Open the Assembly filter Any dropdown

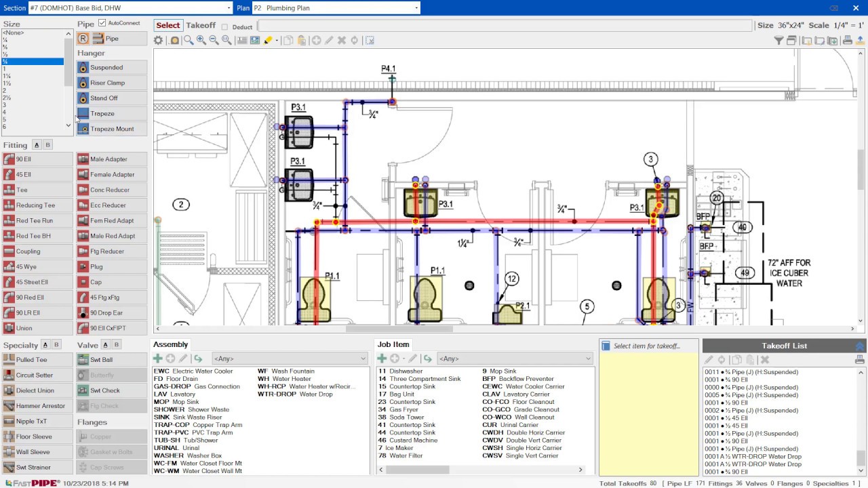(290, 359)
